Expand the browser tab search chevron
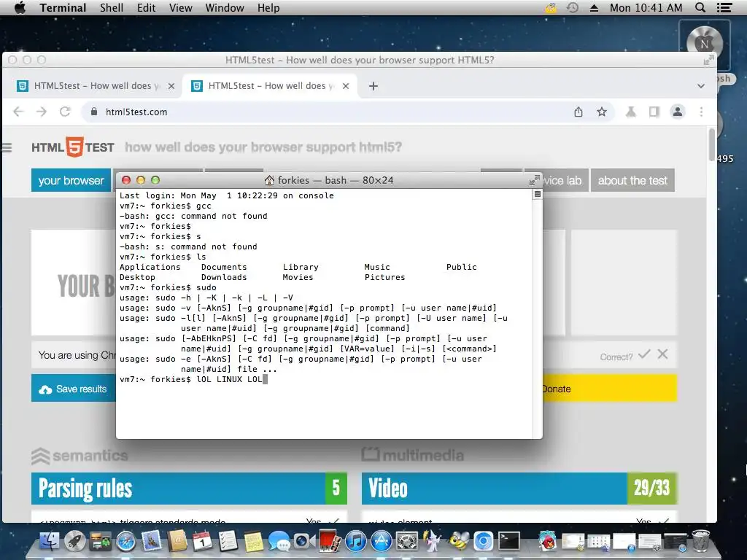747x560 pixels. pyautogui.click(x=701, y=86)
